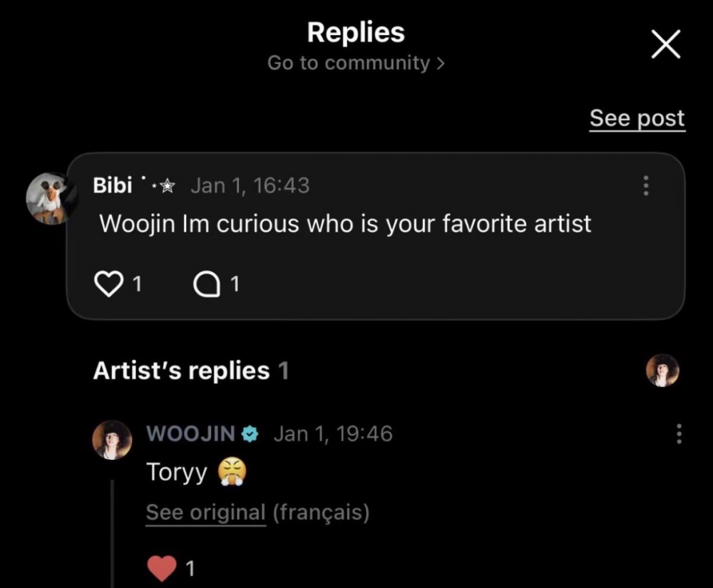
Task: Open WOOJIN's avatar beside the reply
Action: pos(112,440)
